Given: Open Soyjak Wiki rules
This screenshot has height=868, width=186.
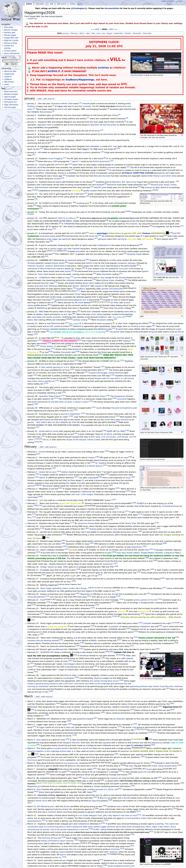Looking at the screenshot, I should coord(11,38).
